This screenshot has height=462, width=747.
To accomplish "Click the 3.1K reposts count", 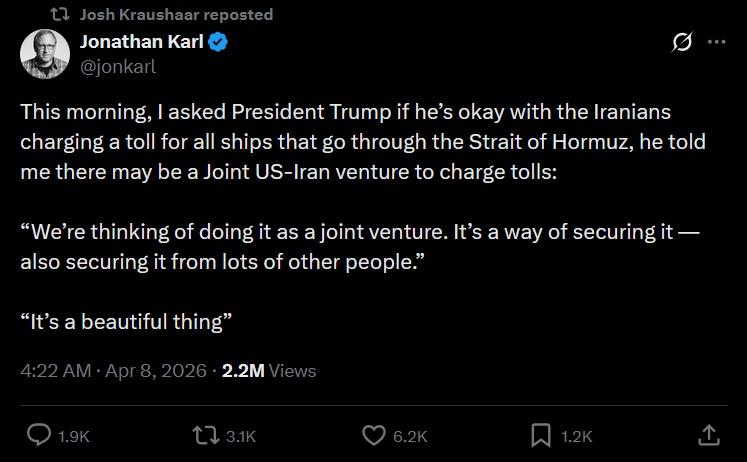I will pos(241,436).
